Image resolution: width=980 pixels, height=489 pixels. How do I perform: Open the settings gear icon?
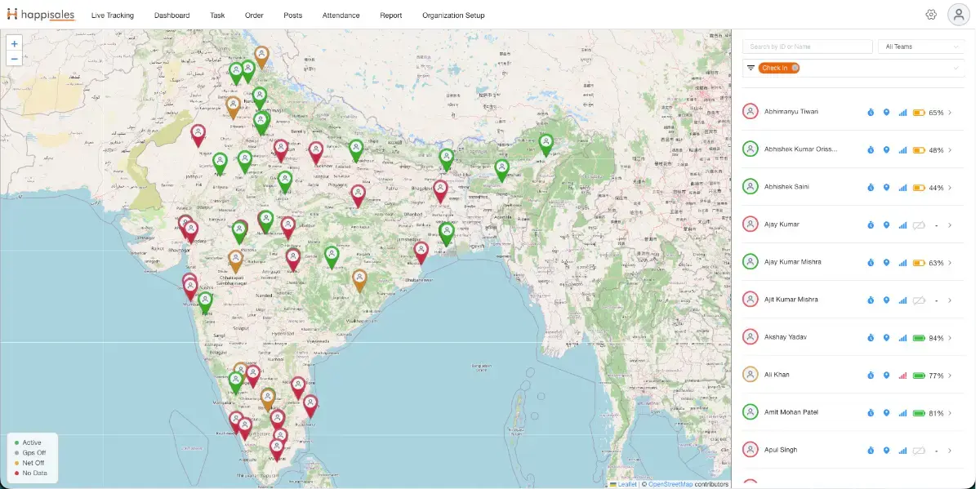931,15
